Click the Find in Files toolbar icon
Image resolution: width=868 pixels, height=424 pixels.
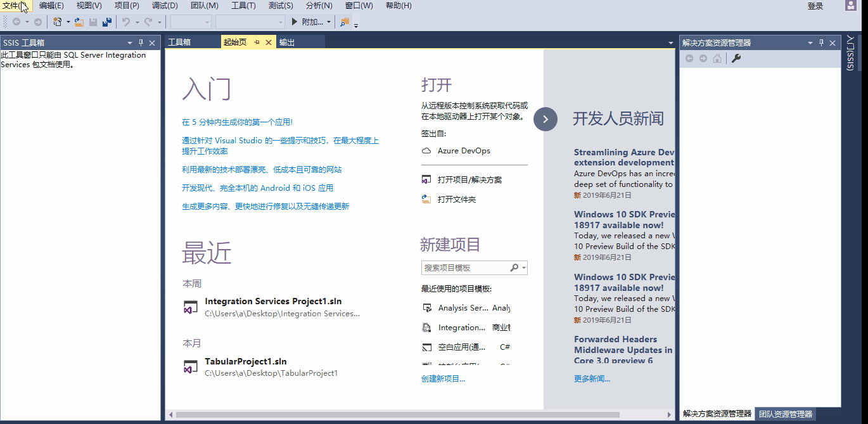tap(345, 22)
